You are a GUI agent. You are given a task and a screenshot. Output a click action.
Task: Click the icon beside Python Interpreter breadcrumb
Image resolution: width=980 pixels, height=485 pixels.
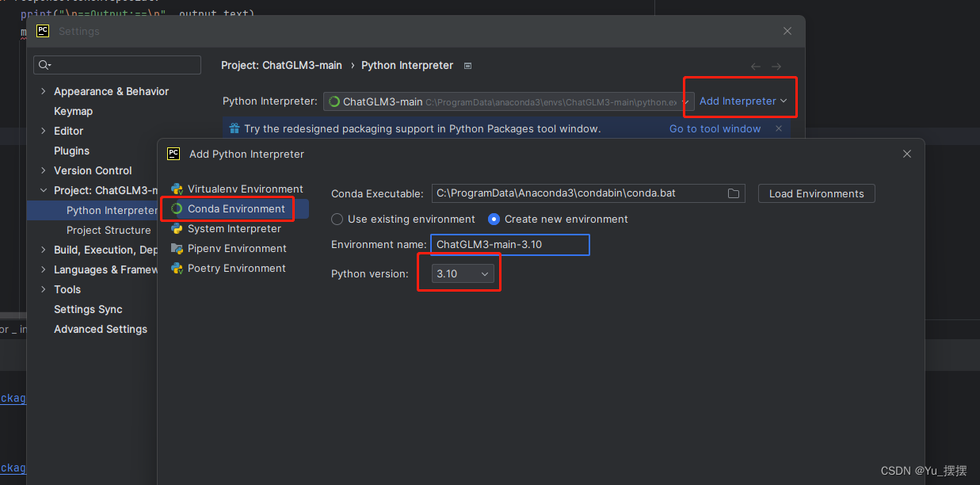(x=468, y=66)
